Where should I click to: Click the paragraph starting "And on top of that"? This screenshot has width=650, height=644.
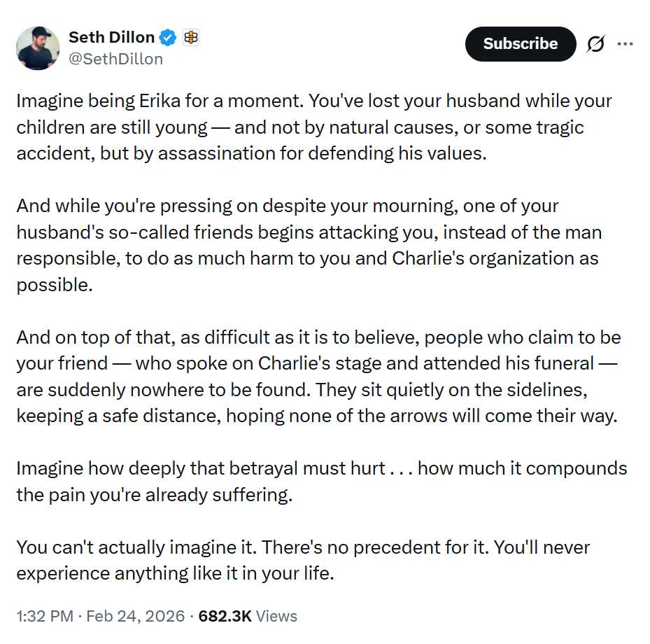[x=318, y=377]
